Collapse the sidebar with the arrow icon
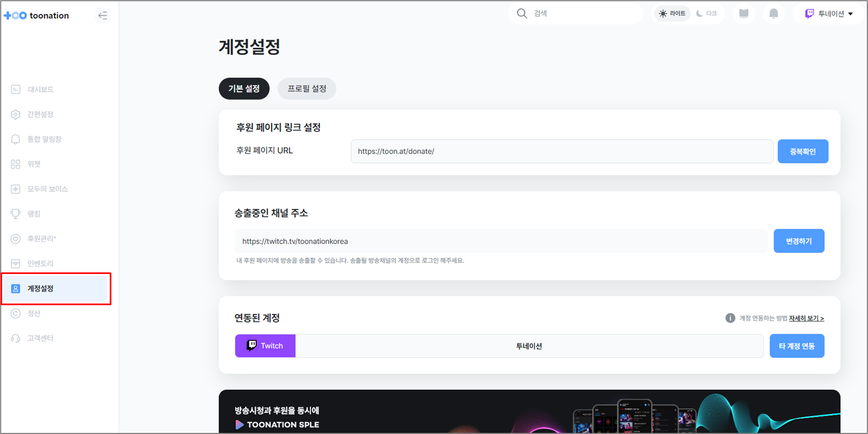Viewport: 868px width, 434px height. coord(103,16)
